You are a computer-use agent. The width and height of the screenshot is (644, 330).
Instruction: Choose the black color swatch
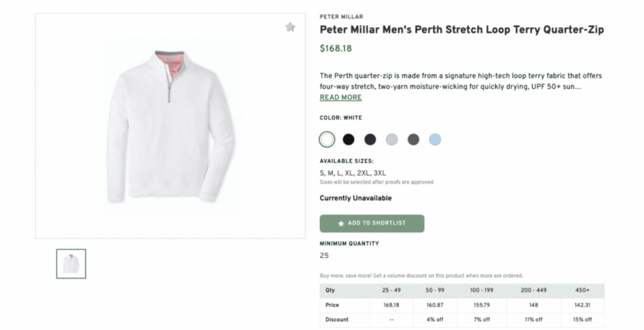click(348, 139)
